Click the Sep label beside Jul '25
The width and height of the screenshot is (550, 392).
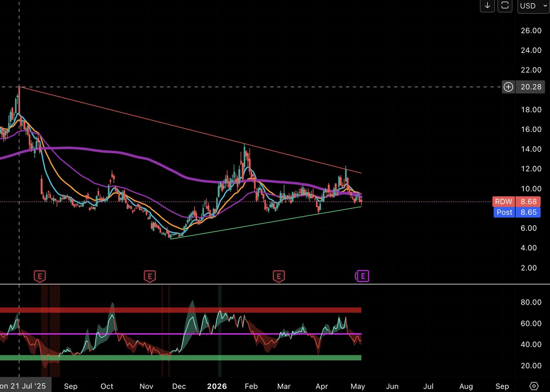tap(71, 386)
